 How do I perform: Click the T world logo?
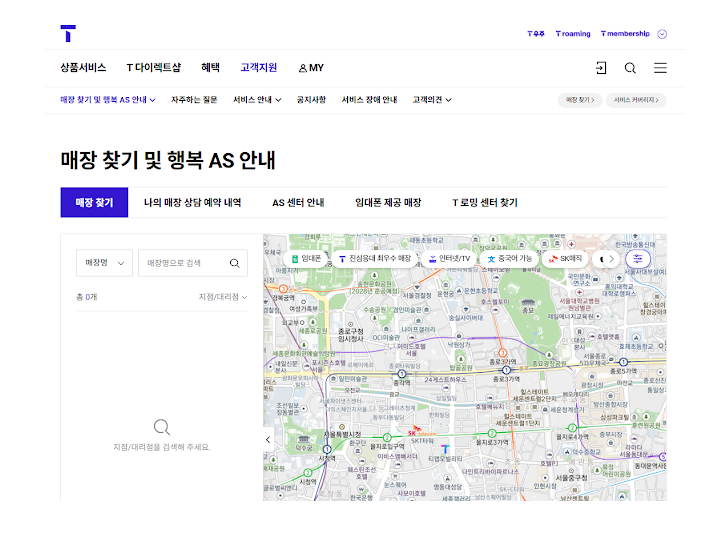tap(68, 33)
